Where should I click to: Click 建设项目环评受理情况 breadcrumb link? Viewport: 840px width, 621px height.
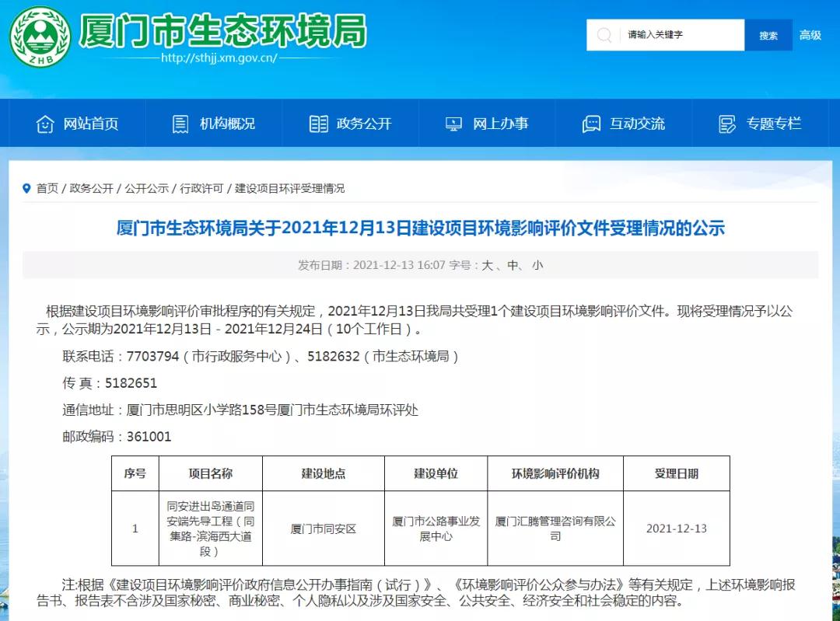coord(289,188)
